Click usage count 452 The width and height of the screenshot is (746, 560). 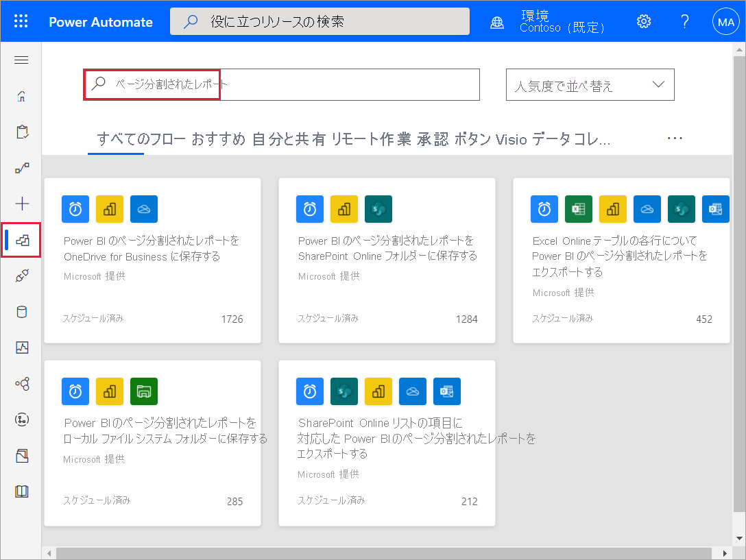[x=704, y=319]
